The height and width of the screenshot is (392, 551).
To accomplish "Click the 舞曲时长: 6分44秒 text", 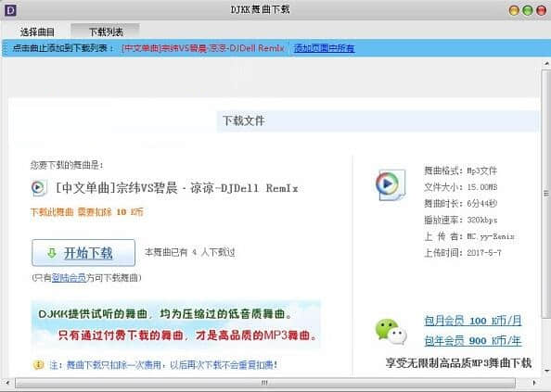I will click(x=461, y=203).
